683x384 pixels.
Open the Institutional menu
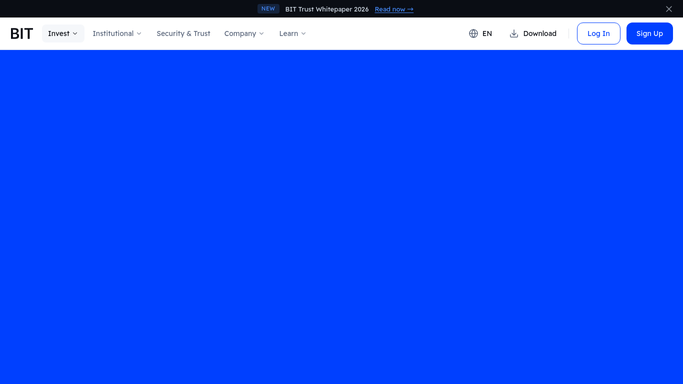(x=117, y=34)
